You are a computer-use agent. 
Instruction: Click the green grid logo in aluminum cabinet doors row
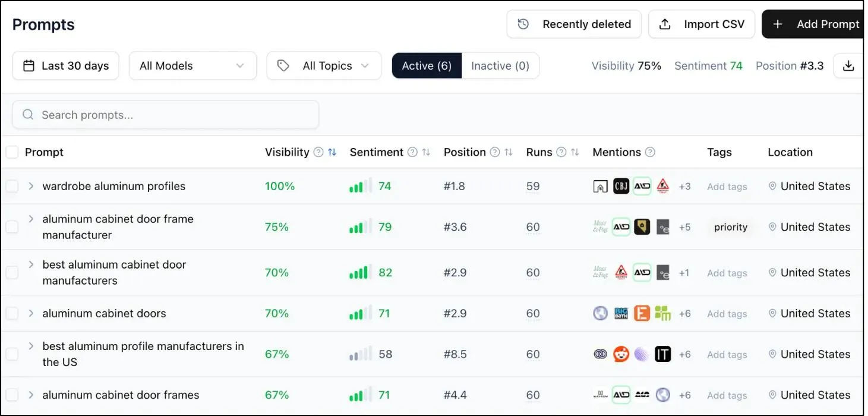(x=662, y=313)
